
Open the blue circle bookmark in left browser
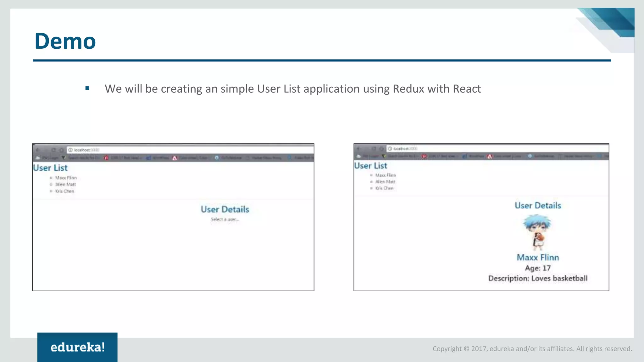217,158
